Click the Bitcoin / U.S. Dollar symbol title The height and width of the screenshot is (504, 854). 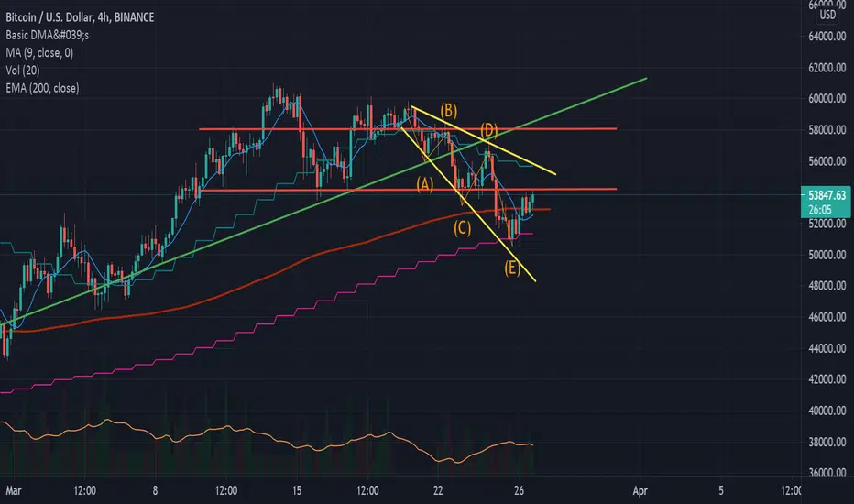click(x=80, y=17)
